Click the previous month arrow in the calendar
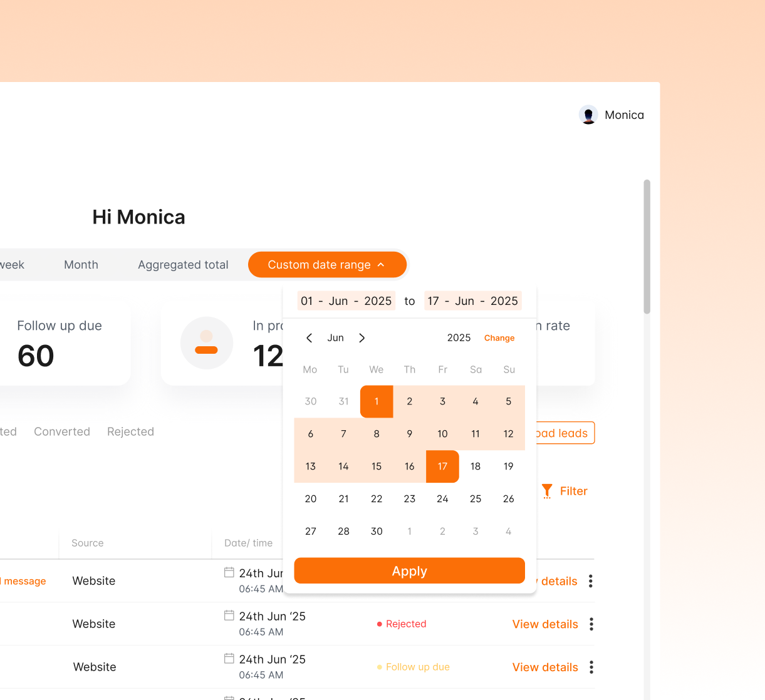765x700 pixels. [309, 337]
